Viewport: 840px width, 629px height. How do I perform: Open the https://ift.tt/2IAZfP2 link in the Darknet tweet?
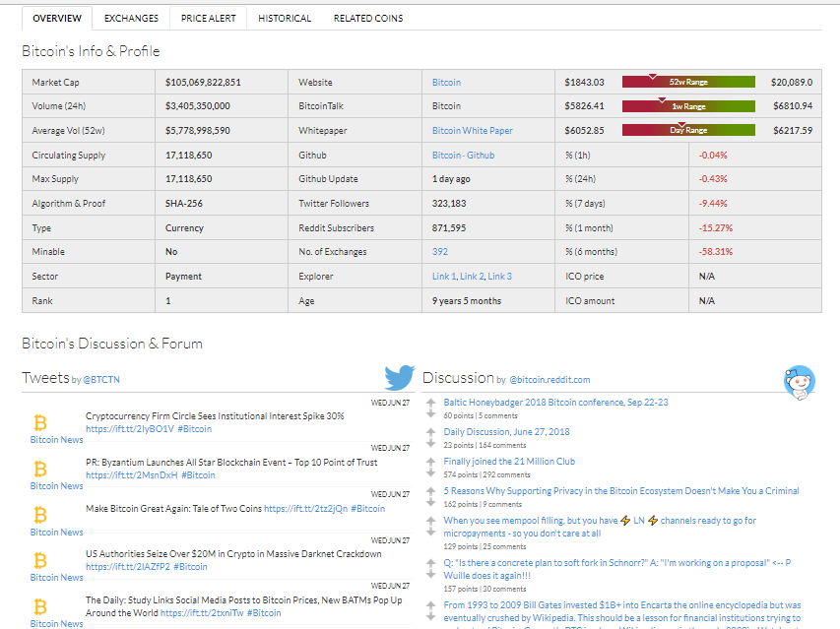coord(127,566)
